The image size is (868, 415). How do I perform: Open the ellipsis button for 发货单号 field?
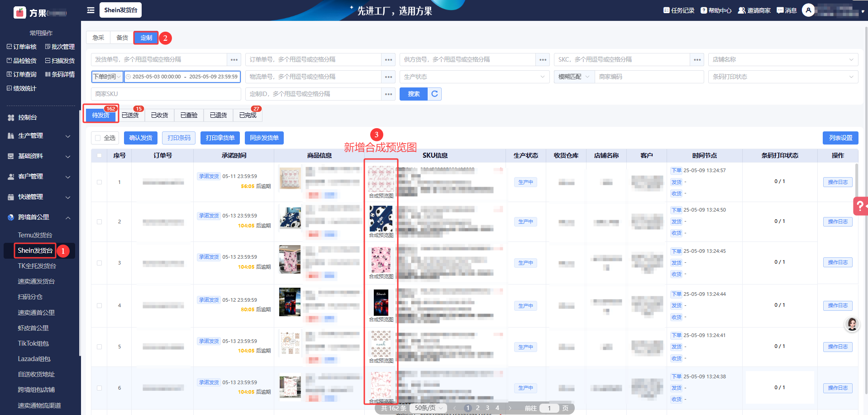click(x=234, y=59)
